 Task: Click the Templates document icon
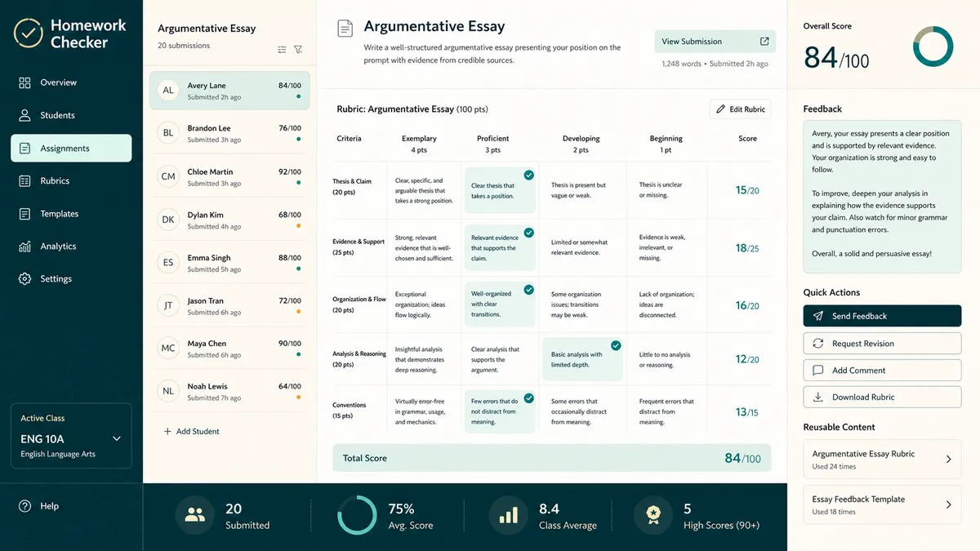pos(24,214)
